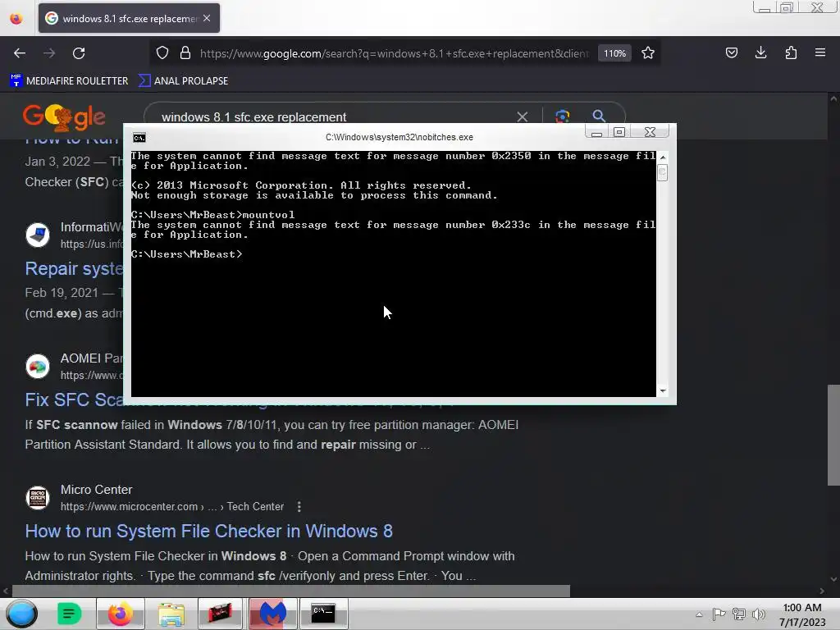Click the Micro Center site name
Image resolution: width=840 pixels, height=630 pixels.
click(97, 490)
